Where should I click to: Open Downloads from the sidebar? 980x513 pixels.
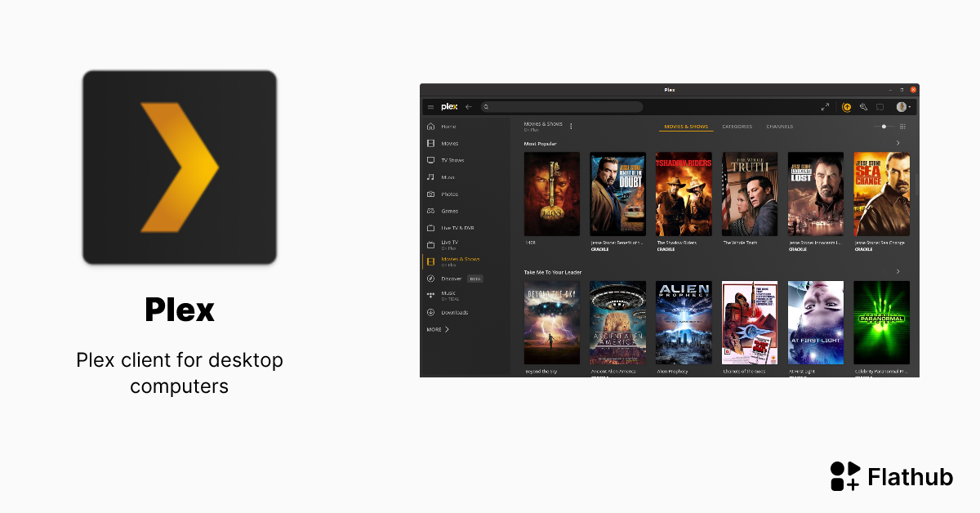(x=453, y=312)
